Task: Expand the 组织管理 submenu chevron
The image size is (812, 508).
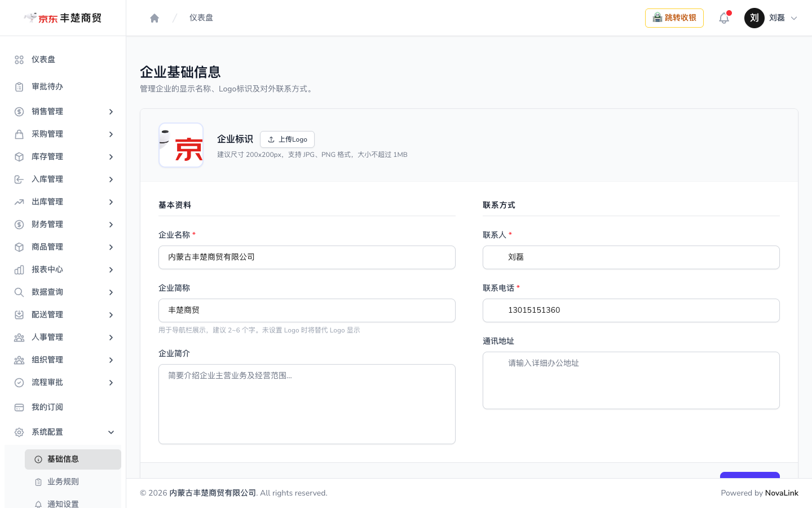Action: pyautogui.click(x=111, y=360)
